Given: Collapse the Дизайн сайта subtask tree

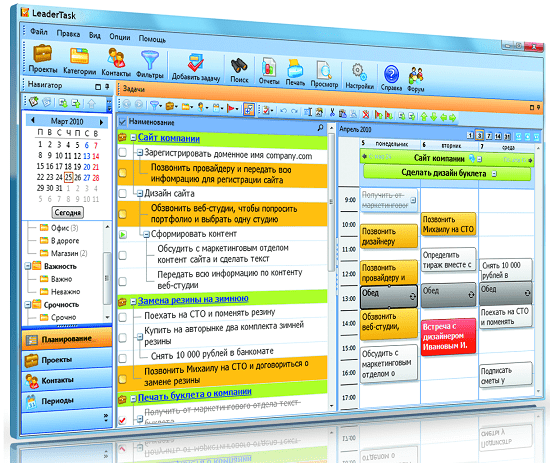Looking at the screenshot, I should point(140,193).
